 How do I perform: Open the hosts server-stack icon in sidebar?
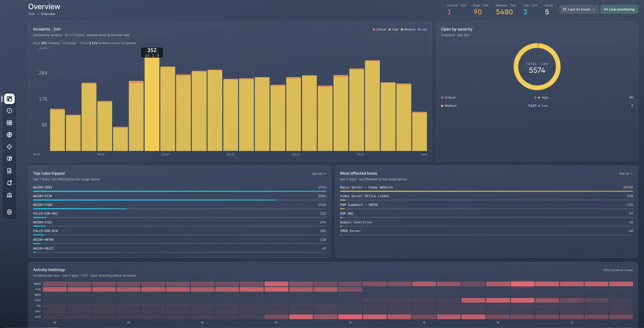(9, 123)
